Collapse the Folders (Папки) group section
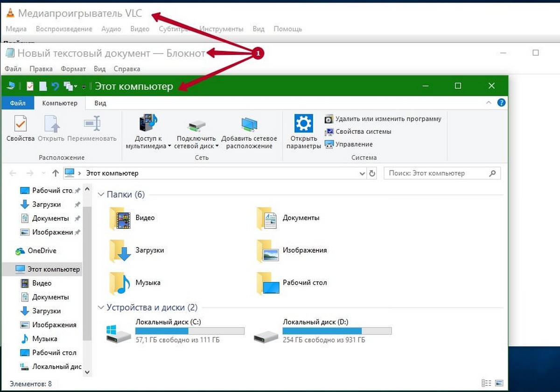 [101, 194]
